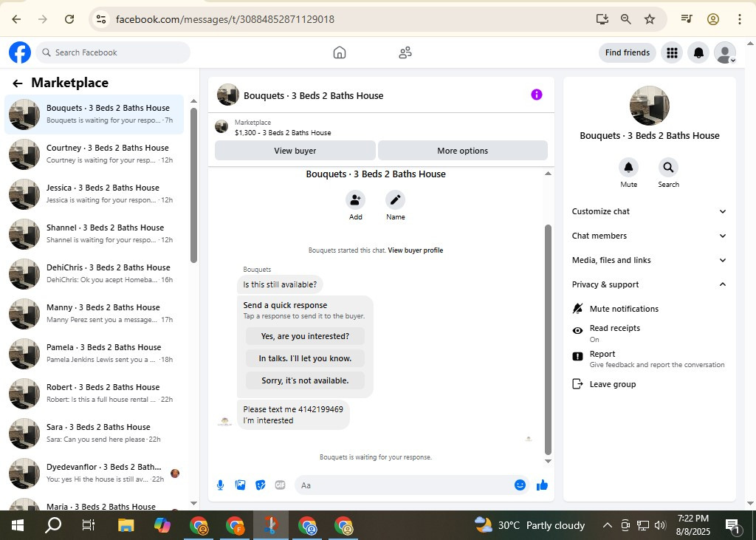Go back using the Marketplace arrow

coord(18,83)
